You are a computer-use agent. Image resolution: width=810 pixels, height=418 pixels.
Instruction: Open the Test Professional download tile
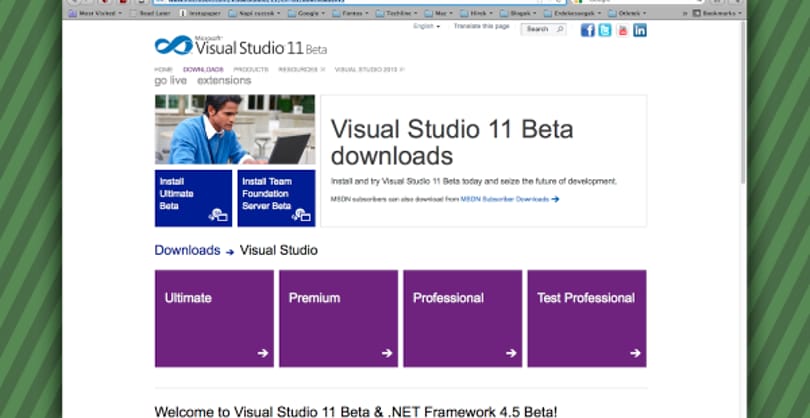pos(587,318)
